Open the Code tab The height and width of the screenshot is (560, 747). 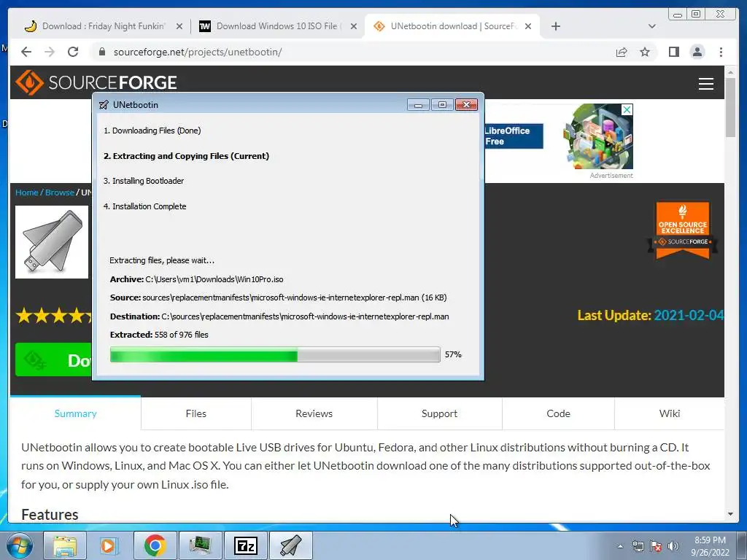[x=558, y=413]
